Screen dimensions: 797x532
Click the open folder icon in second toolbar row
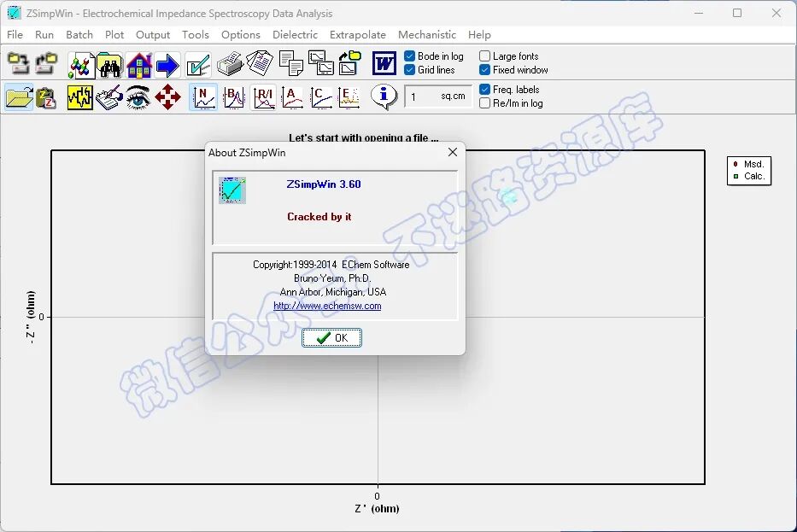pos(20,97)
